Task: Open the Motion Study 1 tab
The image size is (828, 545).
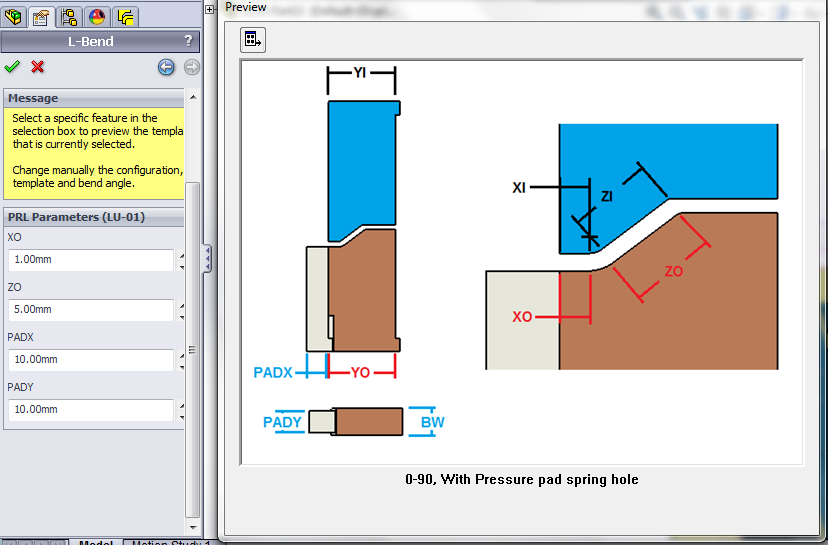Action: (x=170, y=542)
